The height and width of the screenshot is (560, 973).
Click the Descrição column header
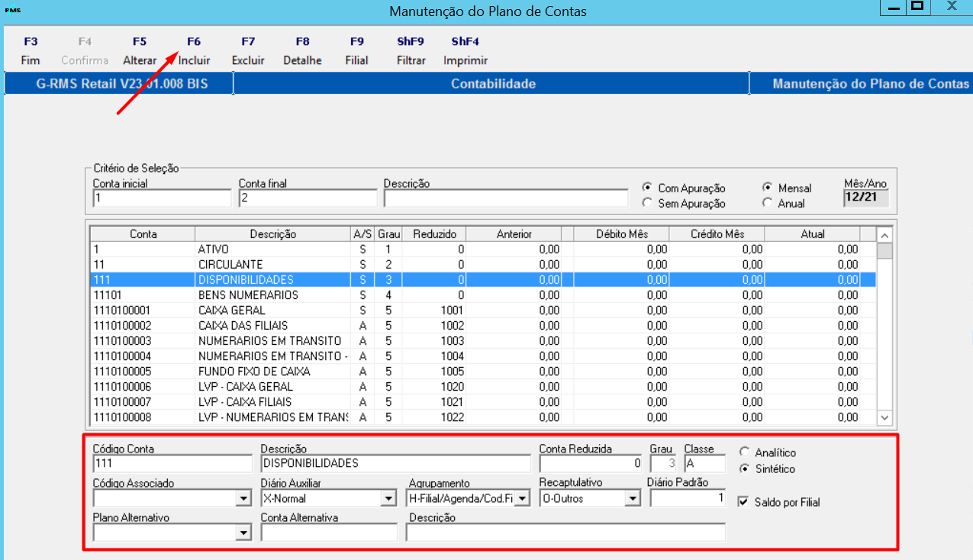pyautogui.click(x=272, y=234)
